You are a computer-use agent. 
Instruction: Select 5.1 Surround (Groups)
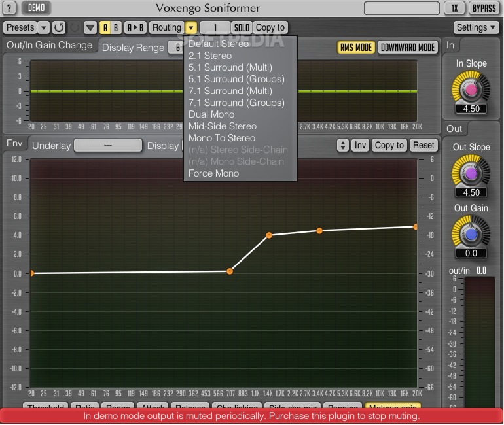[240, 79]
